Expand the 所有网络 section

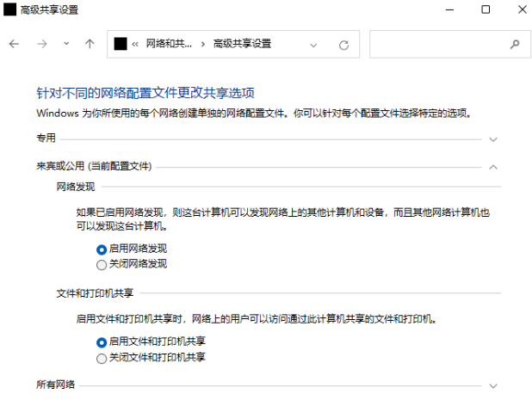[x=493, y=385]
